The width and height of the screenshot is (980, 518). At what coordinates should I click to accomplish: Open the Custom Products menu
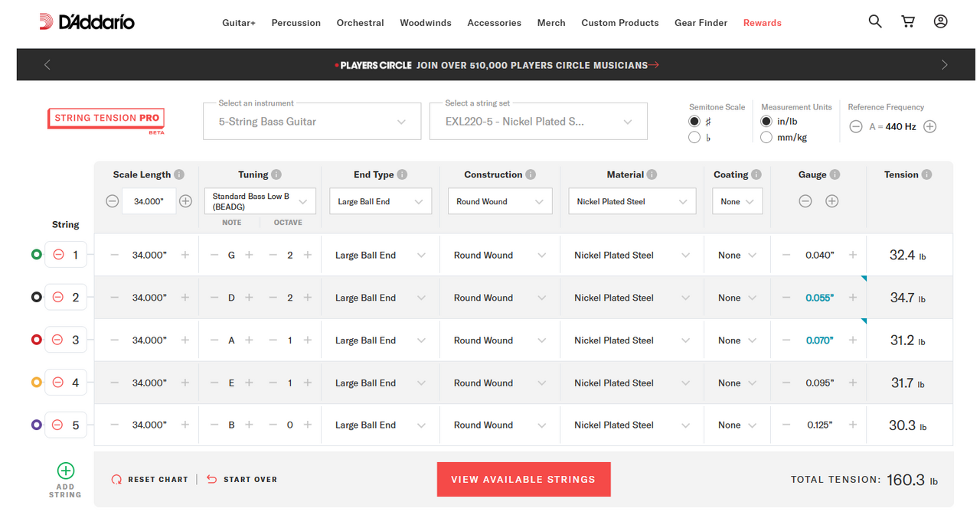click(620, 23)
